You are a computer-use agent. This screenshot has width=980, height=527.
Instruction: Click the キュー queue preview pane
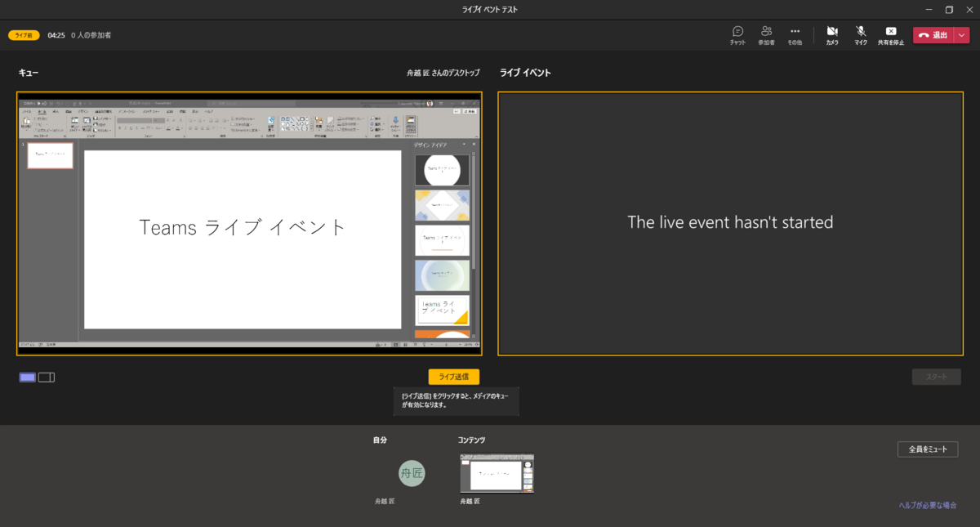tap(249, 223)
